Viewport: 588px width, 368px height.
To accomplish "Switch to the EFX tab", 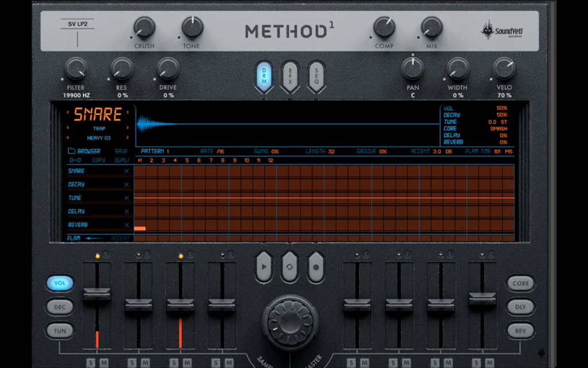I will coord(290,76).
